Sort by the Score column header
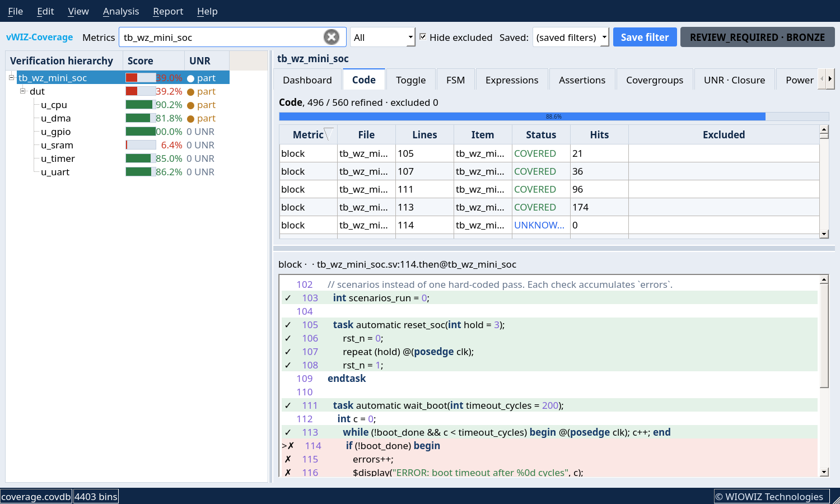The height and width of the screenshot is (504, 840). (153, 60)
